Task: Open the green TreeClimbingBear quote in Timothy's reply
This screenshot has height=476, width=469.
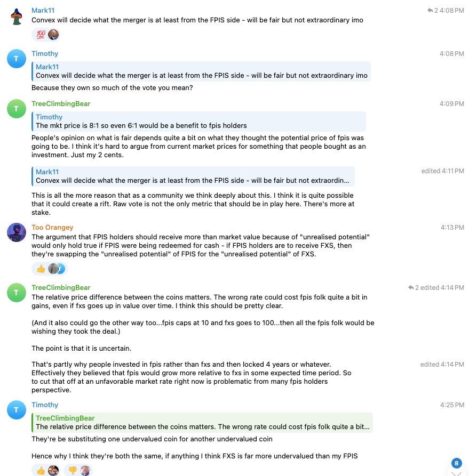Action: coord(202,423)
